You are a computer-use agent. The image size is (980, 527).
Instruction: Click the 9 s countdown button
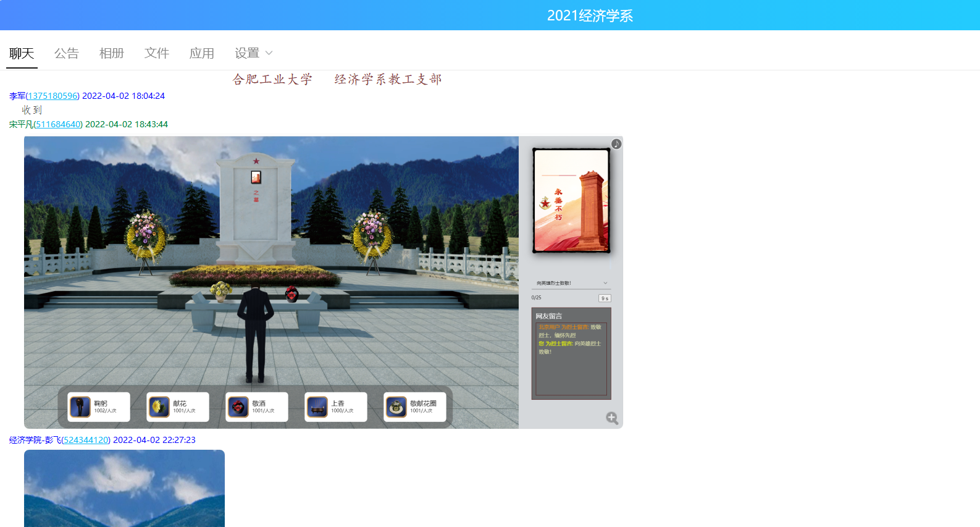(605, 298)
